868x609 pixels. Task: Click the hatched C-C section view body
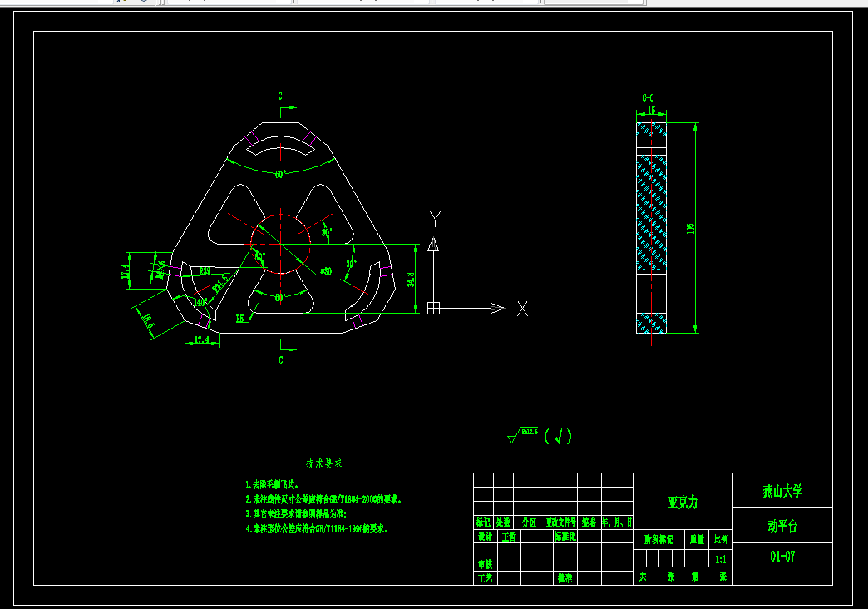(651, 228)
